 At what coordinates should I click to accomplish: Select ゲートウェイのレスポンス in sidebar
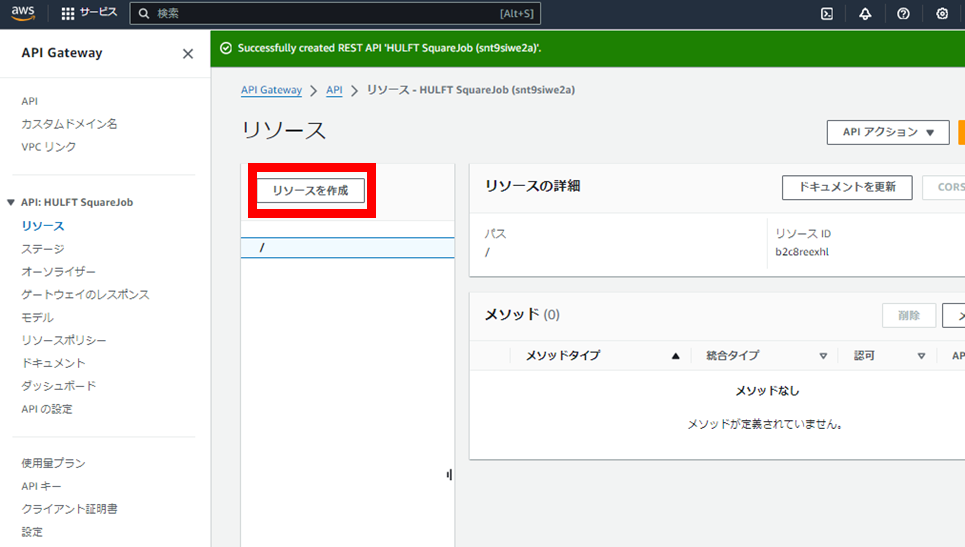85,294
